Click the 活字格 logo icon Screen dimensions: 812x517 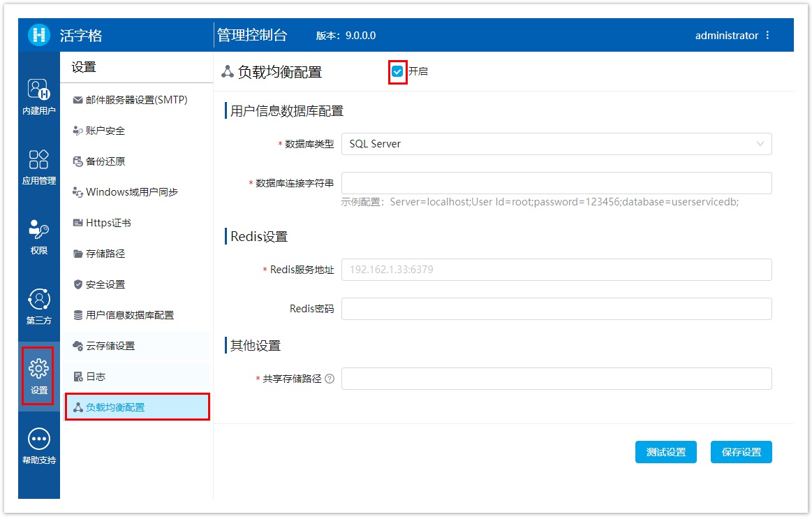tap(39, 35)
